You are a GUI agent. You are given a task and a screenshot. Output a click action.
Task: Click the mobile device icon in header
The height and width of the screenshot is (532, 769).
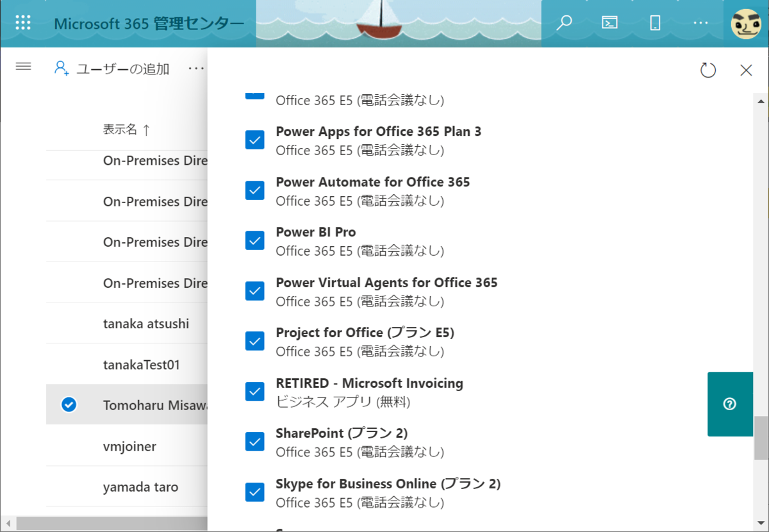click(655, 23)
